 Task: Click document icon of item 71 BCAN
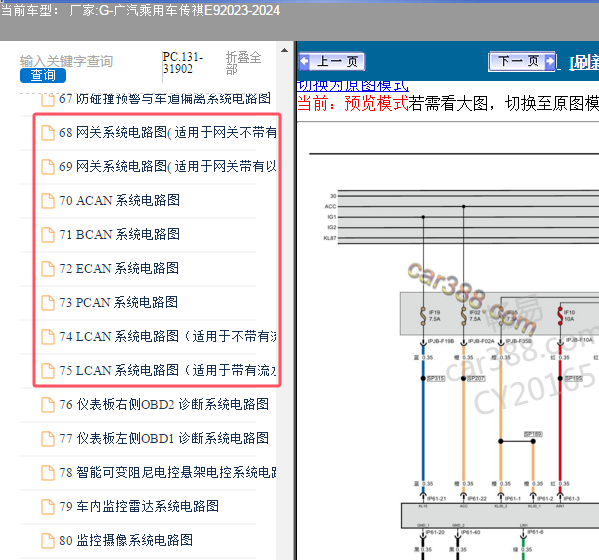(48, 235)
